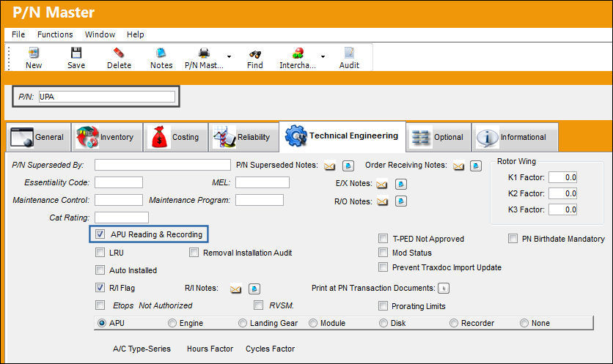Switch to the Reliability tab
Screen dimensions: 613x364
point(243,137)
